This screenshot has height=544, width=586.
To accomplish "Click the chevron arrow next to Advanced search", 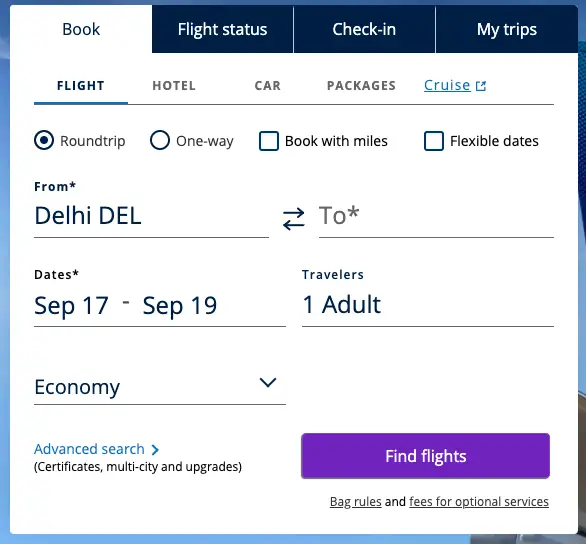I will point(155,449).
